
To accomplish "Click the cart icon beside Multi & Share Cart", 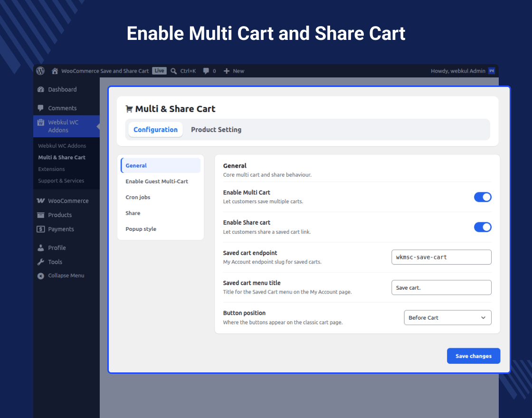I will point(129,109).
